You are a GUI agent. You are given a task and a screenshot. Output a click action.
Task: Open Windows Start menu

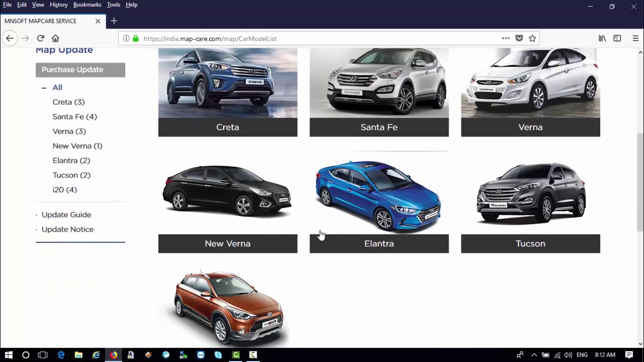point(9,355)
